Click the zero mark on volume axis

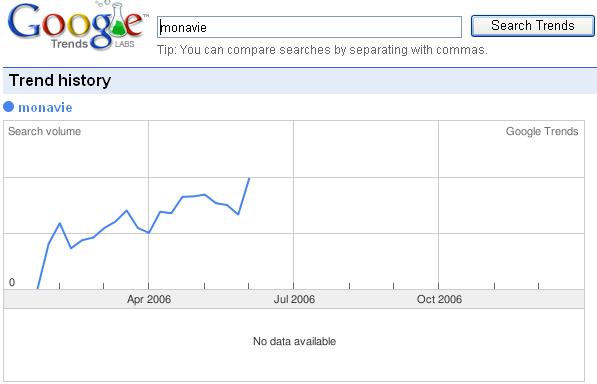pos(12,282)
